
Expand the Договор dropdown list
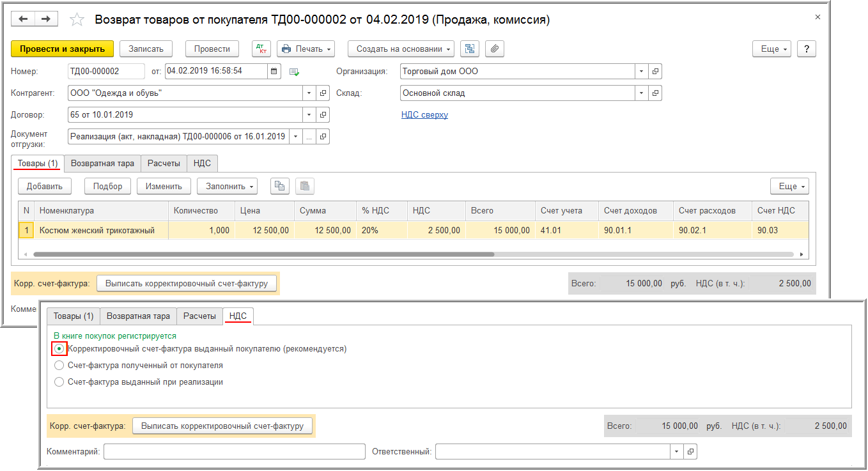(x=309, y=114)
